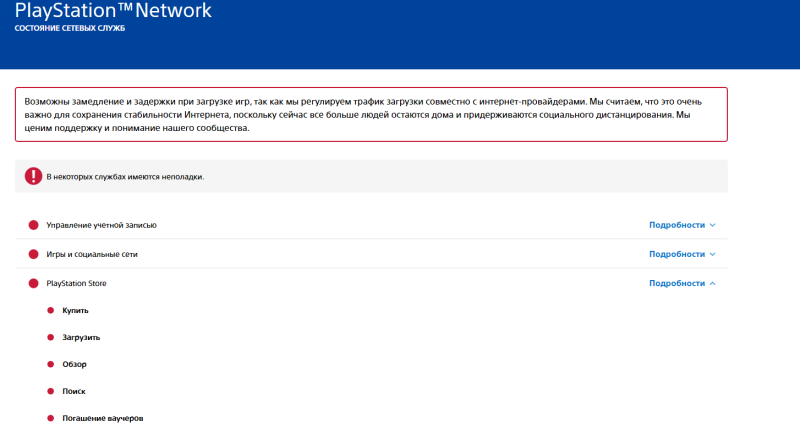Expand 'Подробности' for 'Управление учетной записью'

682,225
